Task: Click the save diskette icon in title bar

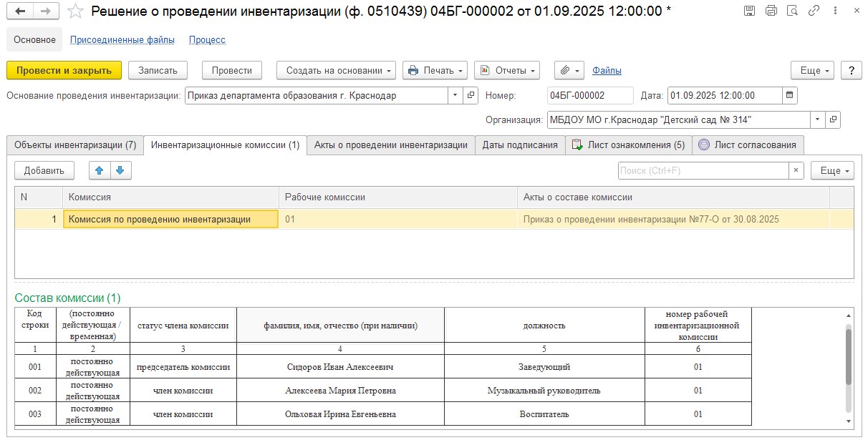Action: click(749, 11)
